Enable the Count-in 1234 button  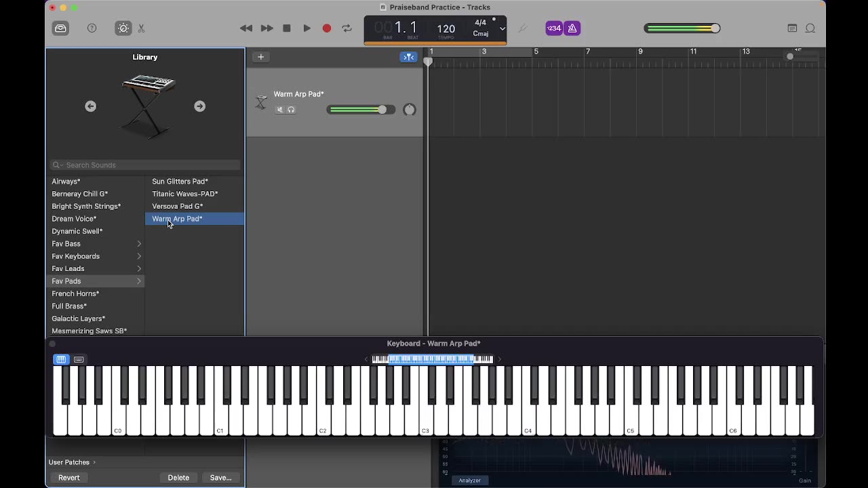coord(554,28)
